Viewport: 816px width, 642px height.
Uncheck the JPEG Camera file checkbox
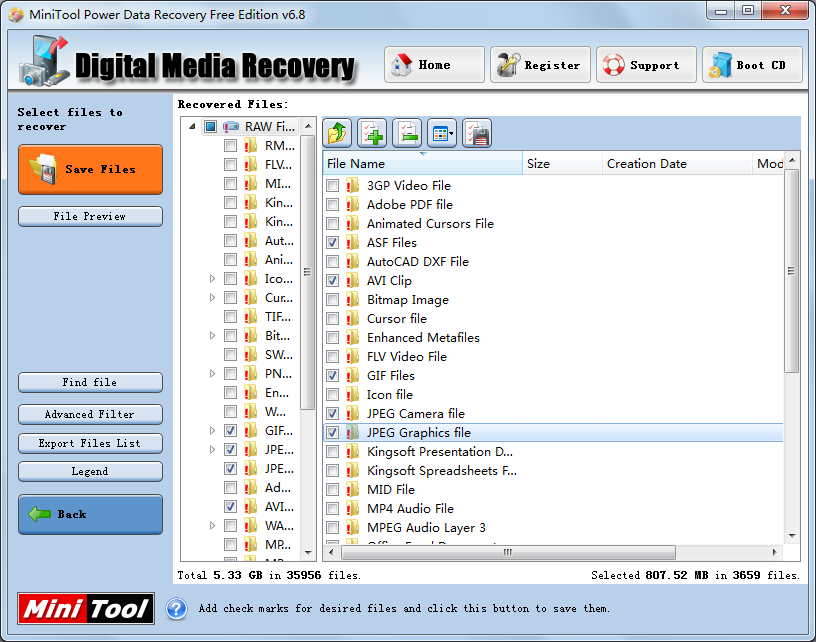tap(333, 414)
